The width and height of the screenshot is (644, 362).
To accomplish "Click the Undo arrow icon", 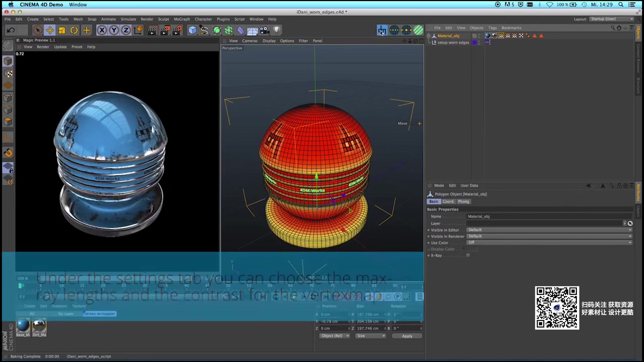I will click(x=11, y=30).
